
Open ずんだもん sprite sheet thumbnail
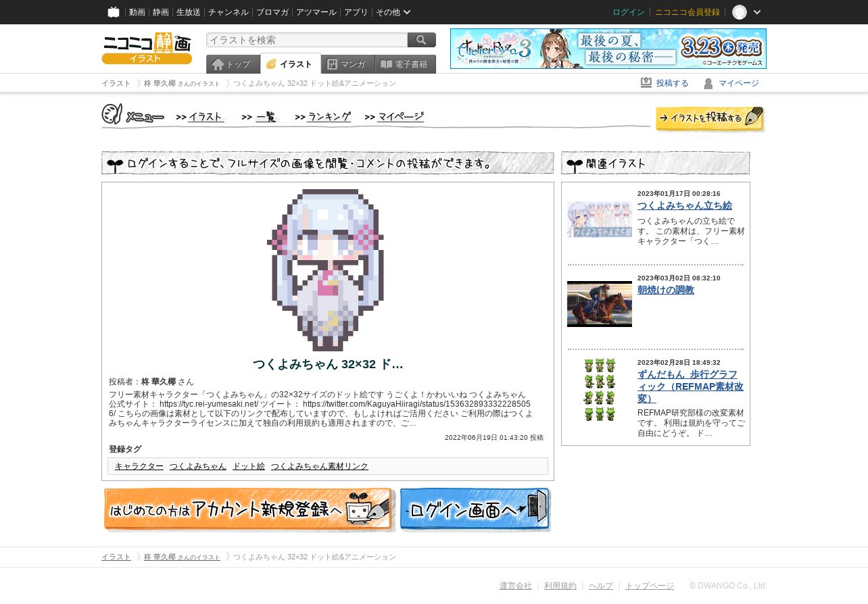click(600, 390)
